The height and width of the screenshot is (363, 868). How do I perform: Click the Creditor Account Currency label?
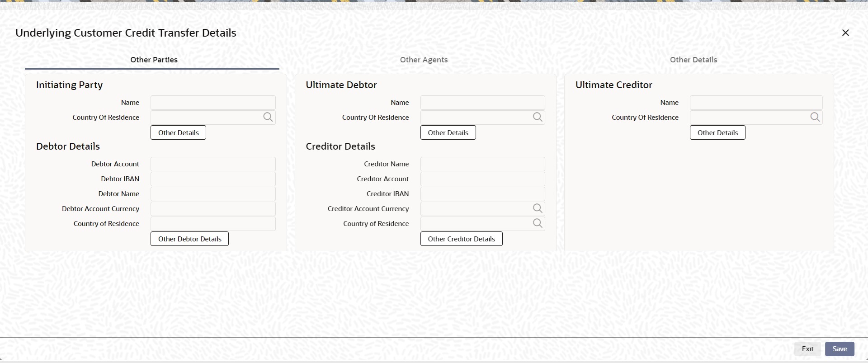click(368, 209)
